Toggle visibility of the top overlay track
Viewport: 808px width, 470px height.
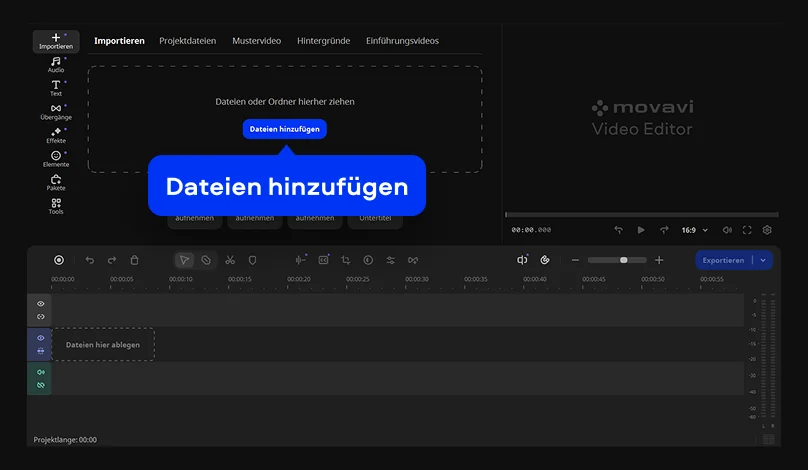point(41,303)
